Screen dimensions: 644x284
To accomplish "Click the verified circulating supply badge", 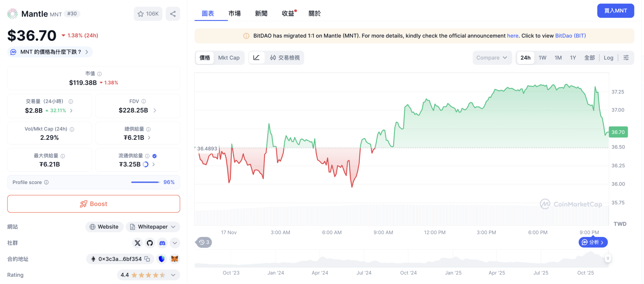I will click(155, 156).
